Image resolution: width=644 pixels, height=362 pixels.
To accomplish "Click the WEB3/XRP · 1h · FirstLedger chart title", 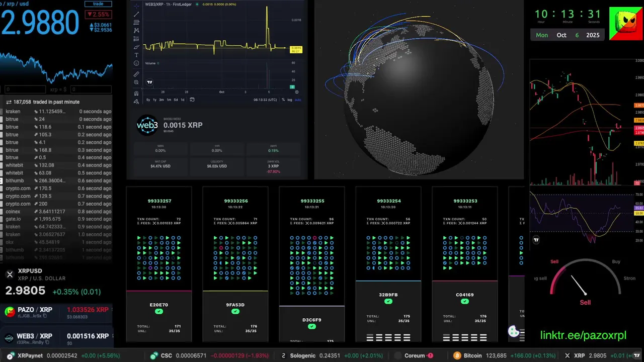I will coord(168,5).
